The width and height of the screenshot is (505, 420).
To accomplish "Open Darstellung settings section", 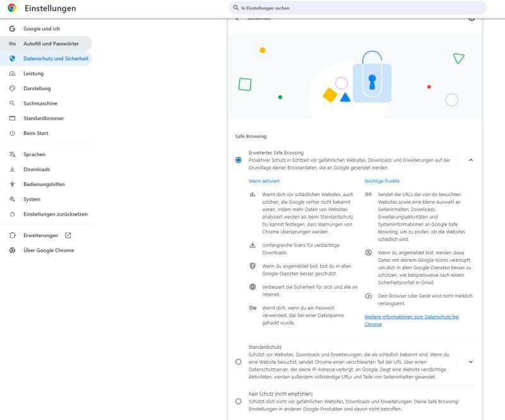I will click(x=46, y=88).
